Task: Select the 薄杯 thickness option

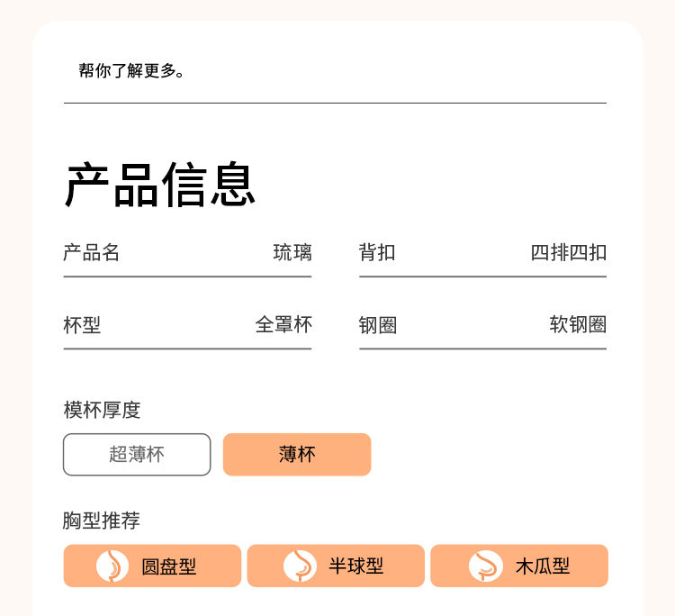Action: coord(297,454)
